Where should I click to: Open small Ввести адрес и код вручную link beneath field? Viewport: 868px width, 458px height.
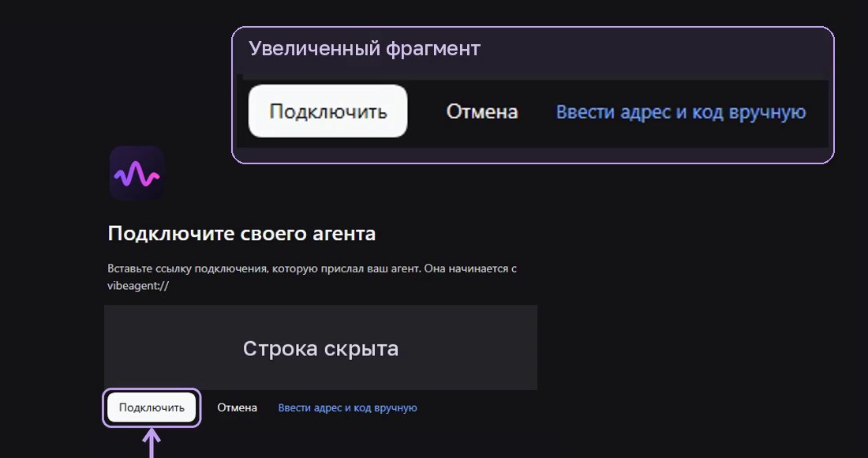(348, 408)
